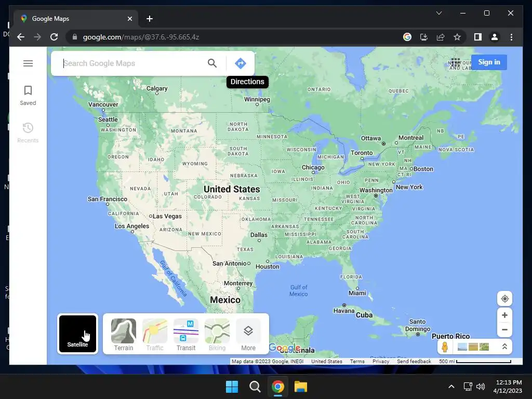Go back with the browser back arrow
The width and height of the screenshot is (532, 399).
[21, 37]
